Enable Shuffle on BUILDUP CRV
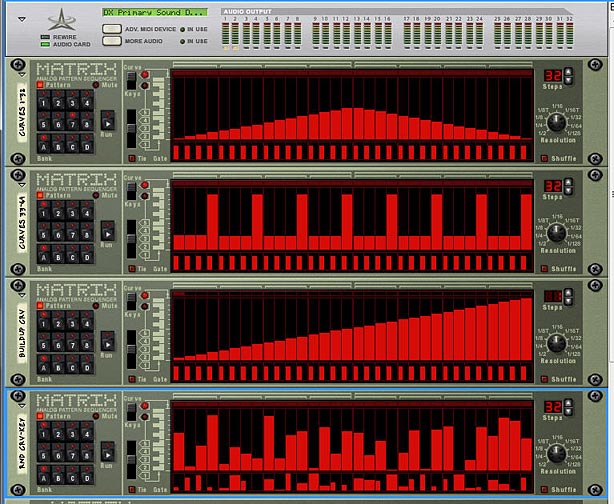The image size is (614, 504). pyautogui.click(x=544, y=379)
